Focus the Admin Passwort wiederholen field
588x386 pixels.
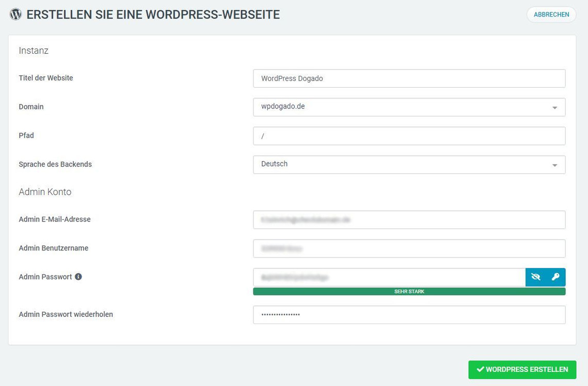409,315
